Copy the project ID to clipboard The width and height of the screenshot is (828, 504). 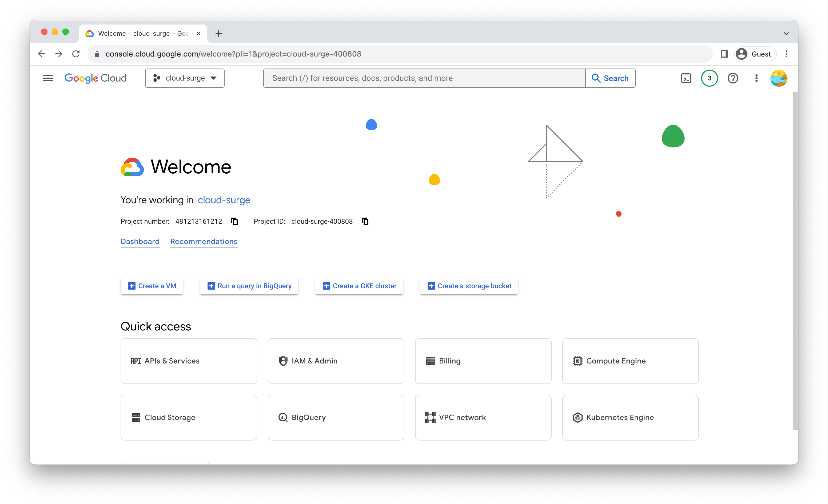365,221
